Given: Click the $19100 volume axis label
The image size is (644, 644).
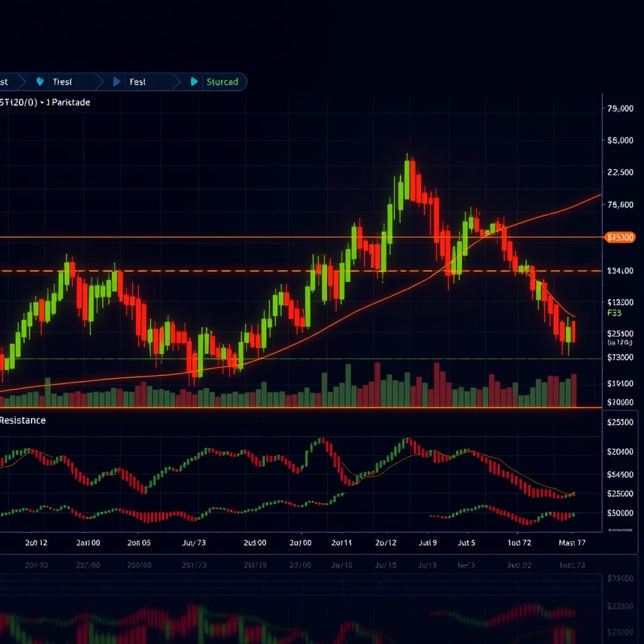Looking at the screenshot, I should (620, 384).
